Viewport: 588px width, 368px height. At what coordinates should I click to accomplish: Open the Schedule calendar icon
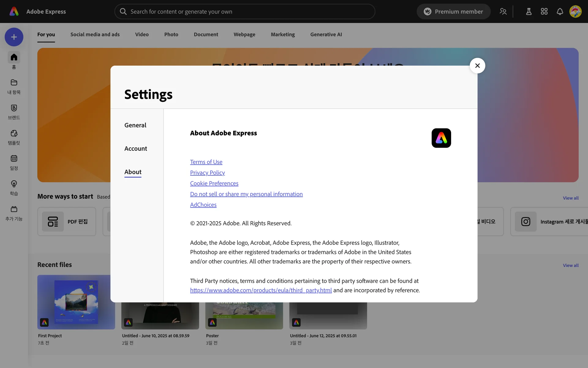14,159
